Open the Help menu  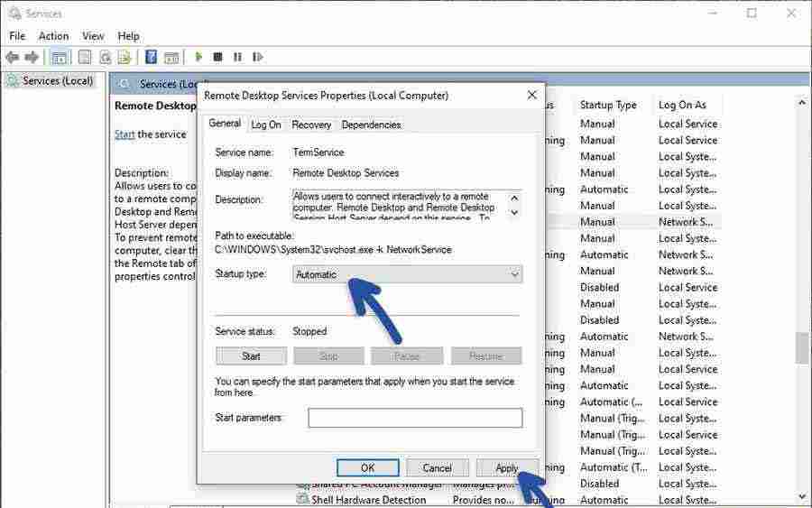point(128,36)
